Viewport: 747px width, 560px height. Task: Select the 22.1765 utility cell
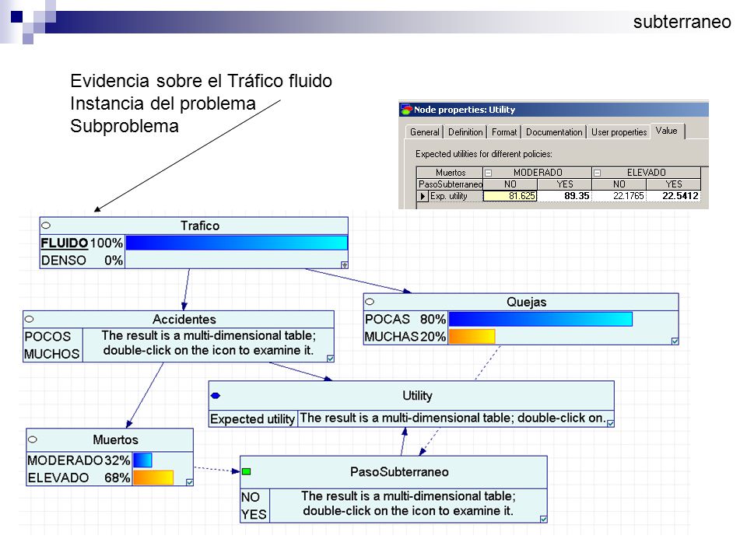[x=619, y=196]
